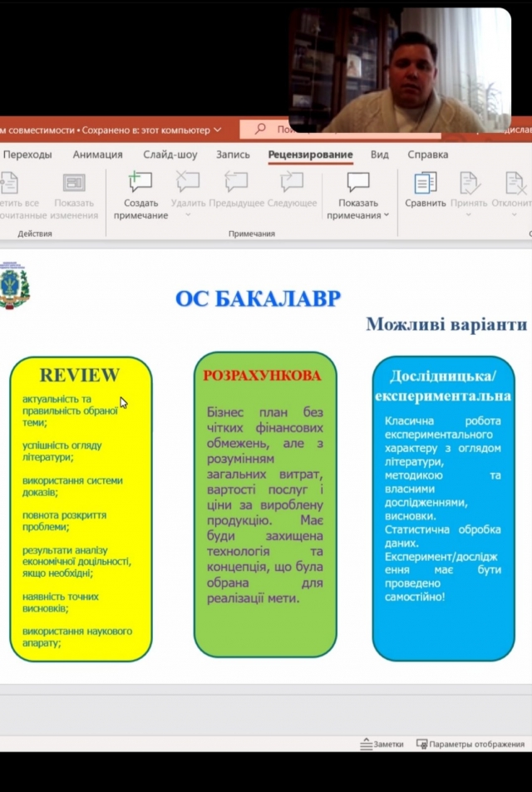The image size is (532, 792).
Task: Click the Примечания group label in ribbon
Action: click(252, 234)
